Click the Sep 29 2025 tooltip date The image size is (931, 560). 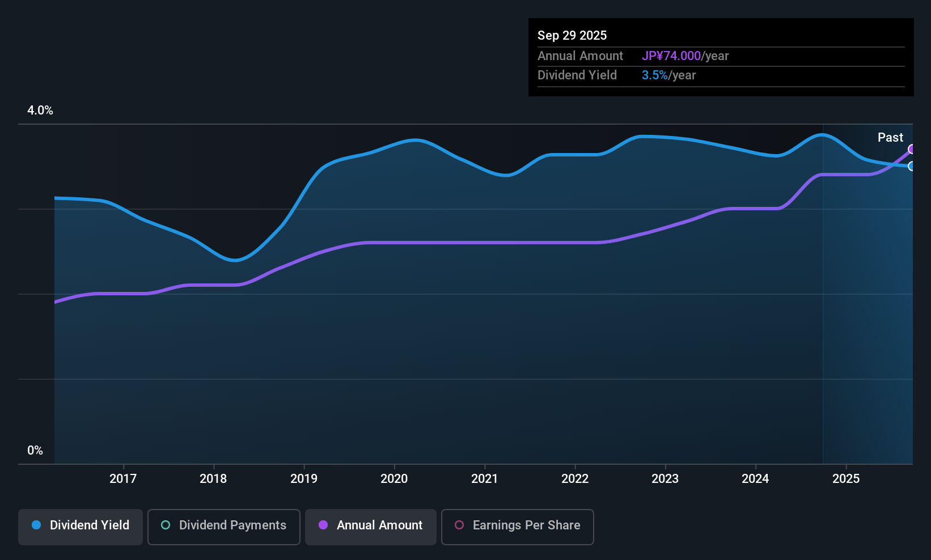[x=572, y=35]
